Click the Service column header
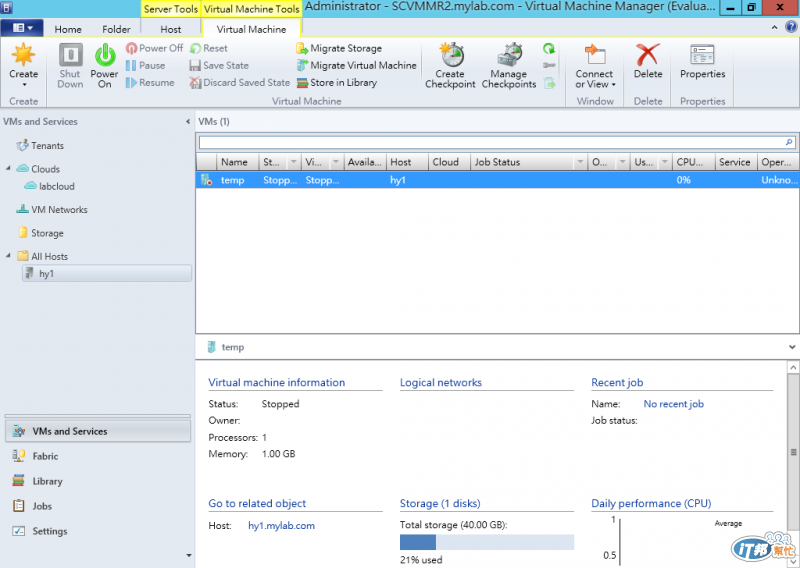Screen dimensions: 800x568 pyautogui.click(x=735, y=162)
